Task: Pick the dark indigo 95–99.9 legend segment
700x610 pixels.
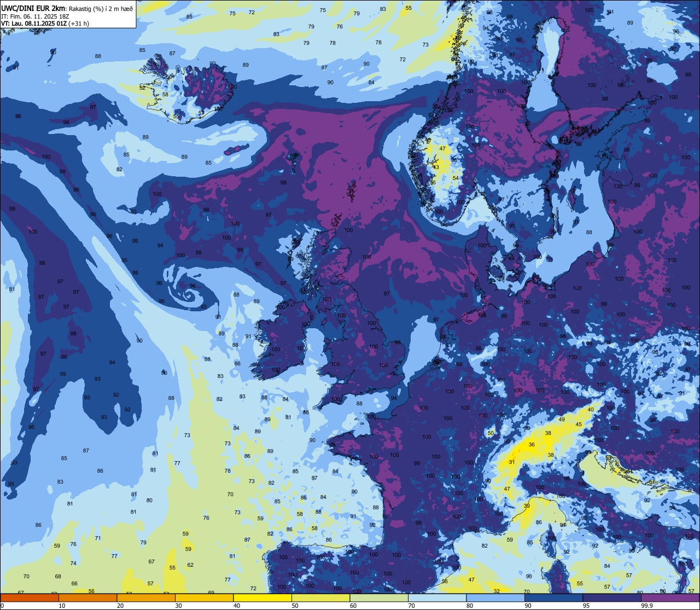Action: (x=612, y=597)
